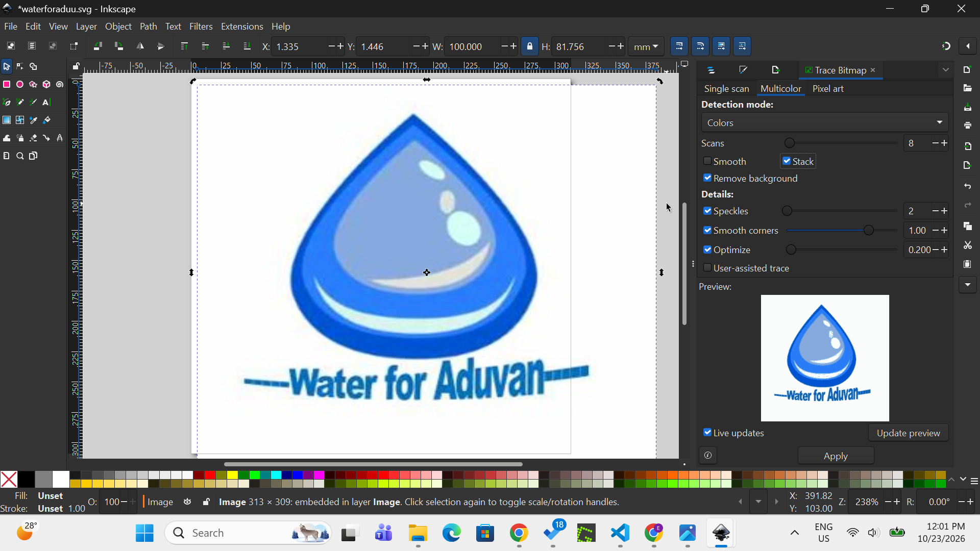Open the Detection mode Colors dropdown

pos(824,122)
